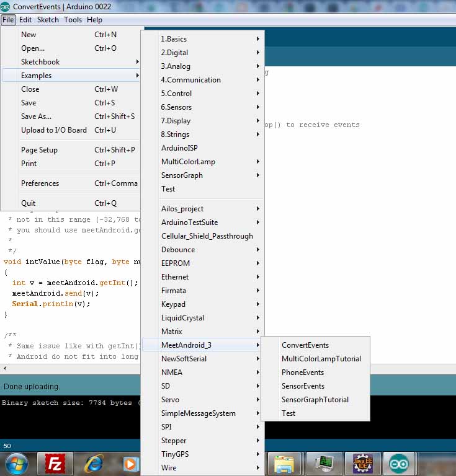This screenshot has width=456, height=476.
Task: Expand the LiquidCrystal library examples
Action: [203, 318]
